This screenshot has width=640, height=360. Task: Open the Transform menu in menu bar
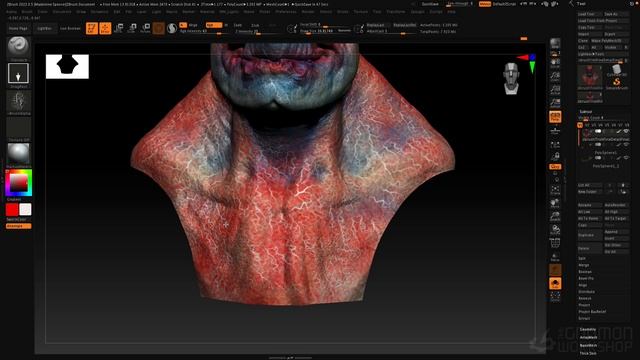[x=396, y=12]
